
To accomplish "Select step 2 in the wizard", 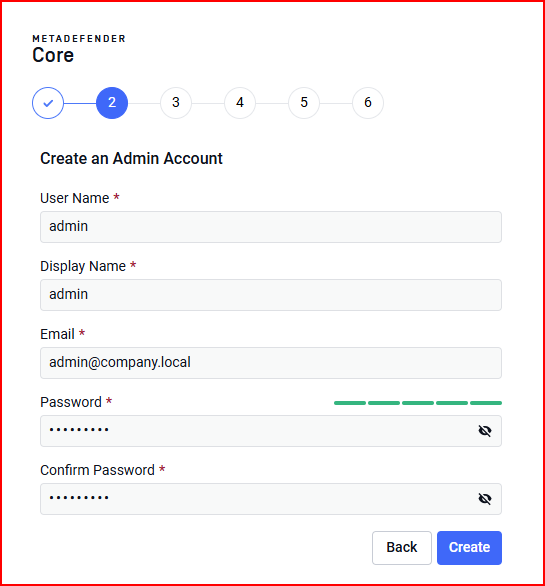I will tap(112, 103).
